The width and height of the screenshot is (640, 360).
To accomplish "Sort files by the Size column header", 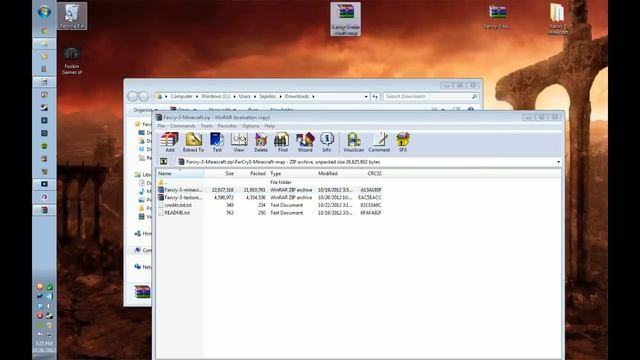I will click(x=220, y=173).
